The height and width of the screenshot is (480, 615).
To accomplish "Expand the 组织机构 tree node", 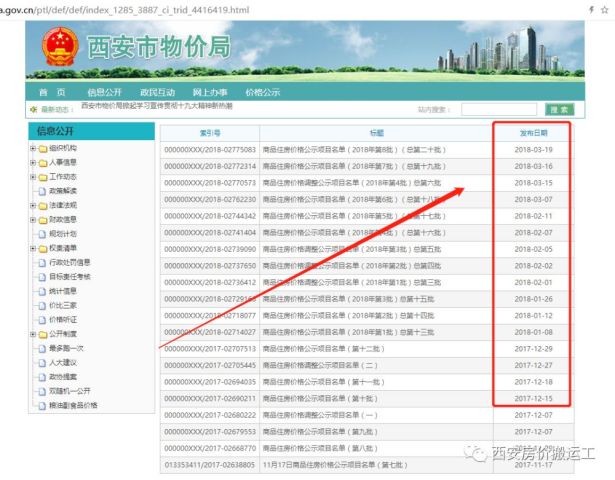I will (x=33, y=148).
